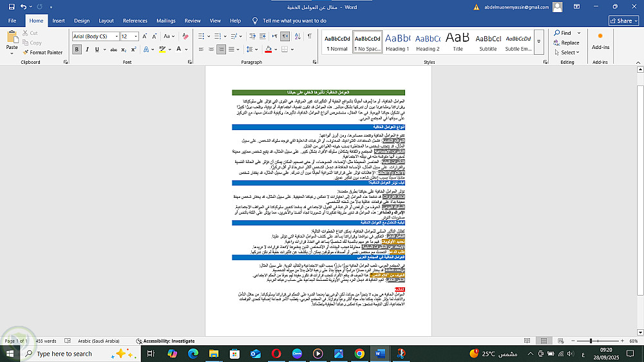Click the Replace button

(x=566, y=43)
